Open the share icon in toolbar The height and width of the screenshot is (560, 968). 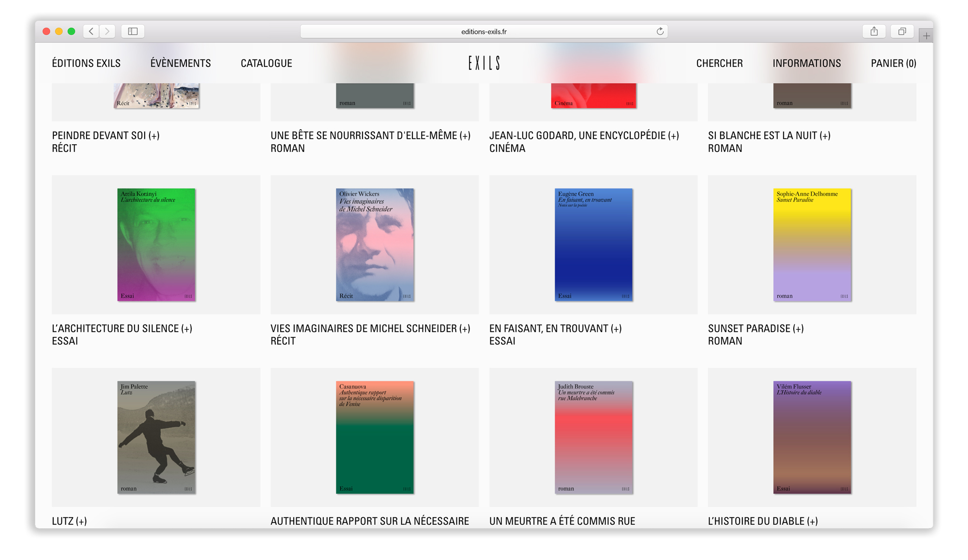coord(874,31)
